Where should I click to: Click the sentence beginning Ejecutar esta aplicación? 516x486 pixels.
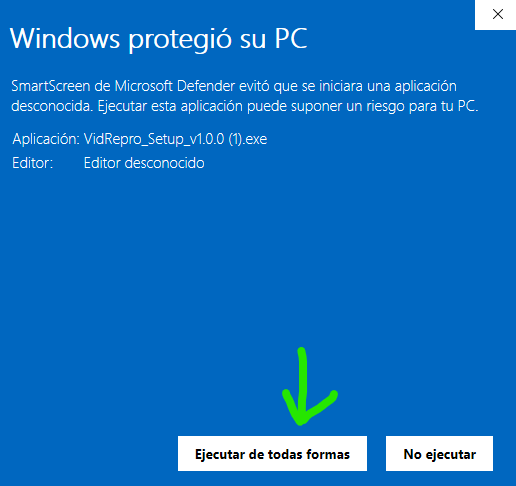[x=288, y=106]
